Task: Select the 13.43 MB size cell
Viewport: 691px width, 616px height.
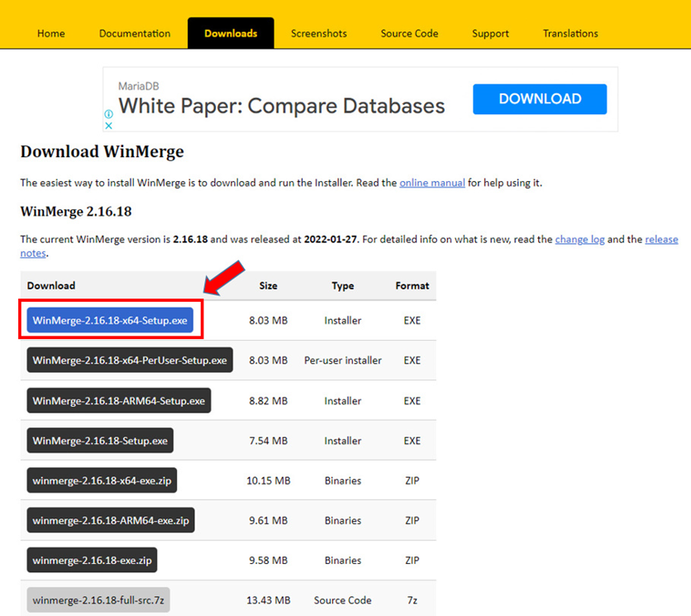Action: (269, 600)
